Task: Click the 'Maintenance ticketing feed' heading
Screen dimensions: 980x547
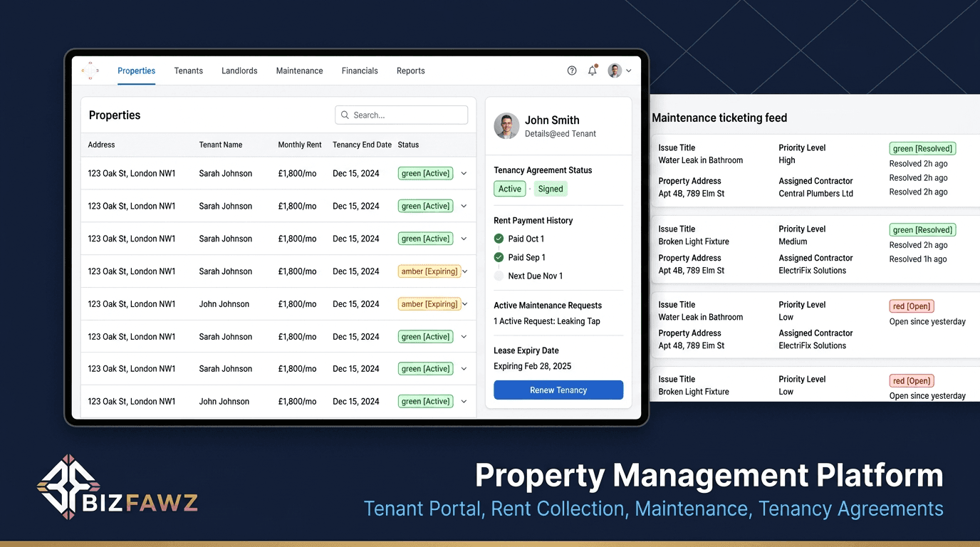Action: (x=719, y=118)
